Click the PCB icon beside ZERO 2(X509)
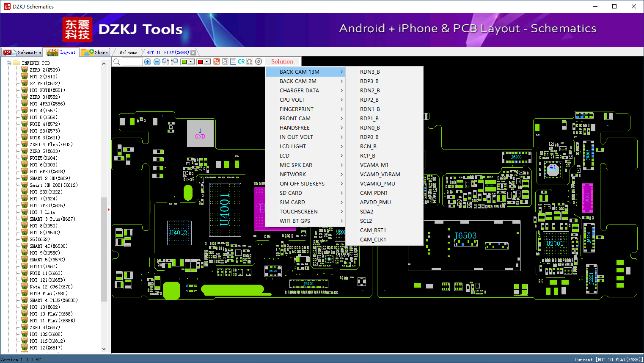Viewport: 644px width, 363px height. coord(25,70)
